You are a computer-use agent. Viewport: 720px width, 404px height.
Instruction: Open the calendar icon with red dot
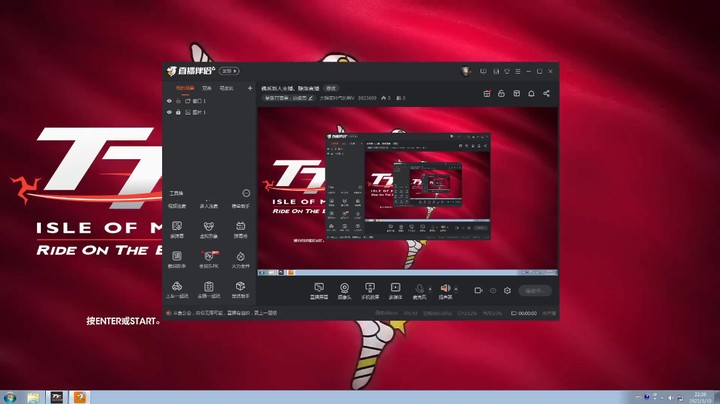[x=487, y=93]
